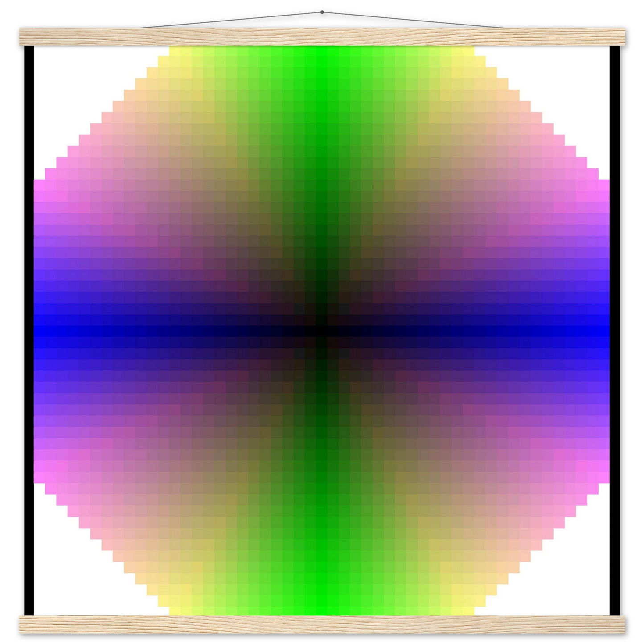Click the hanging string peak at top
The width and height of the screenshot is (644, 644).
[322, 9]
